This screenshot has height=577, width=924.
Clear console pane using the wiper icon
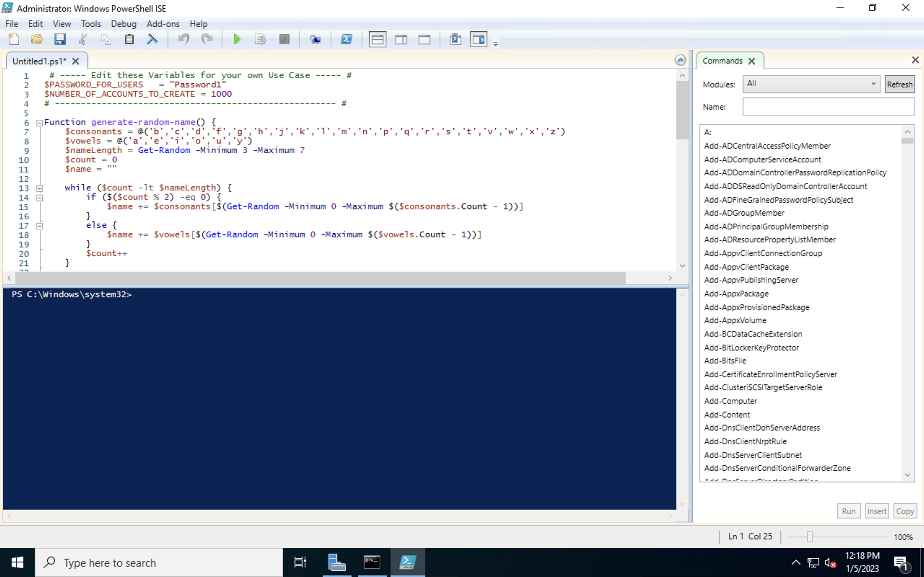click(x=152, y=39)
